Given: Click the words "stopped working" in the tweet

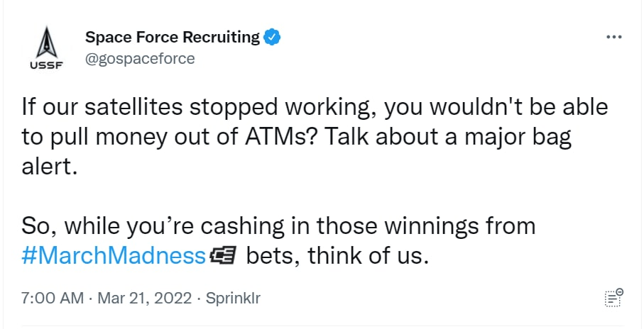Looking at the screenshot, I should 293,108.
